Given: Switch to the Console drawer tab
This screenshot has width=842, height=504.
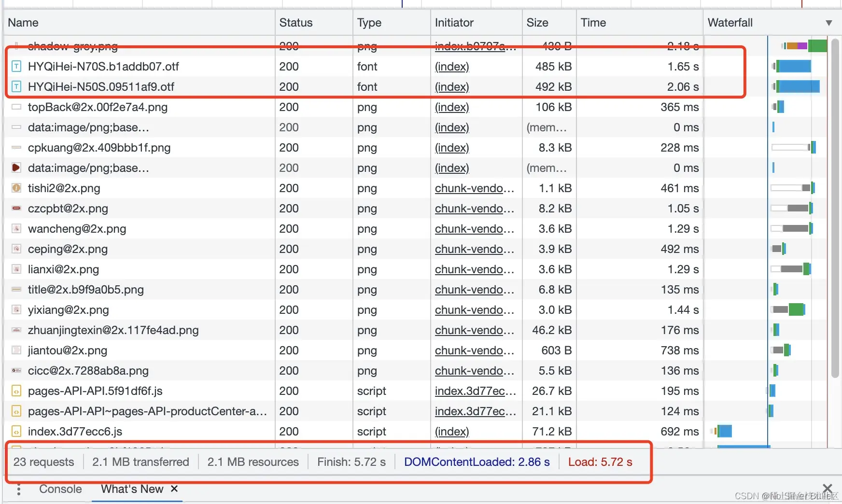Looking at the screenshot, I should pyautogui.click(x=60, y=489).
